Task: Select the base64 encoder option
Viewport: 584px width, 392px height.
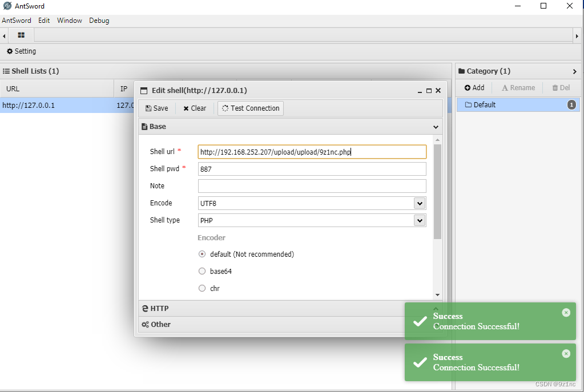Action: pos(202,272)
